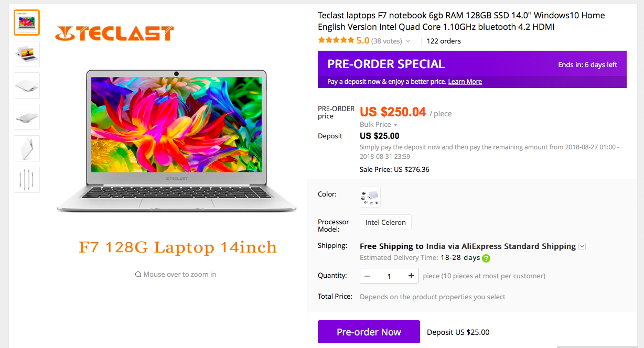Click the quantity input field
The width and height of the screenshot is (644, 348).
point(389,276)
